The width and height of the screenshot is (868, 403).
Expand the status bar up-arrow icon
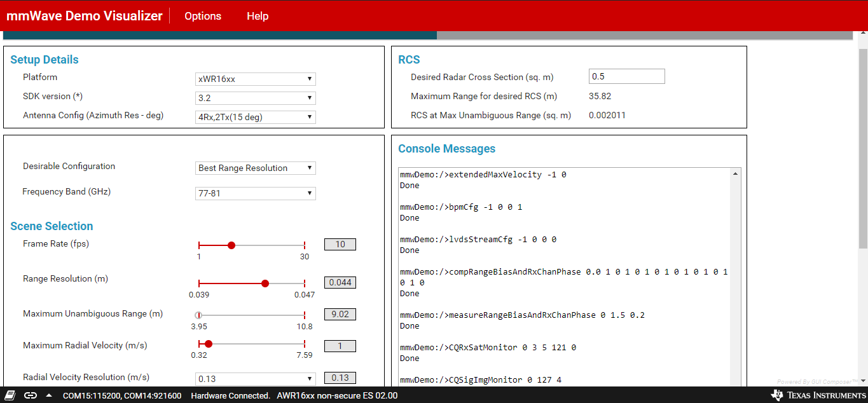coord(49,395)
